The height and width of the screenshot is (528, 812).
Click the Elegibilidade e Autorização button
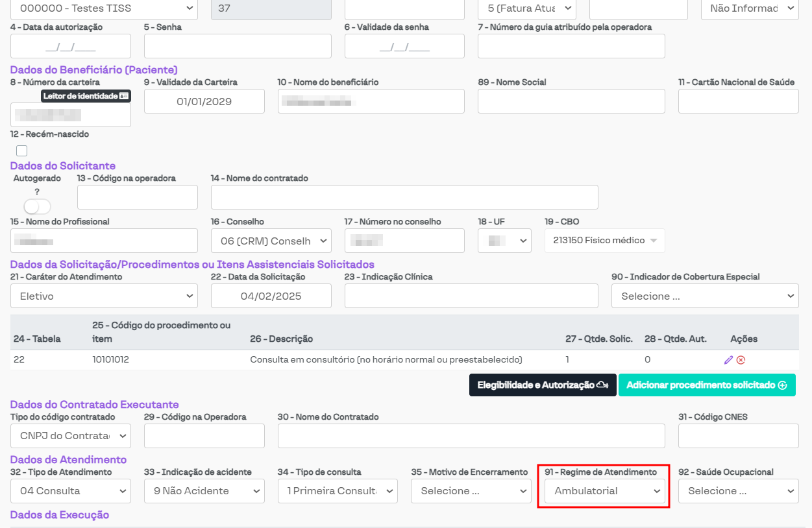point(542,385)
